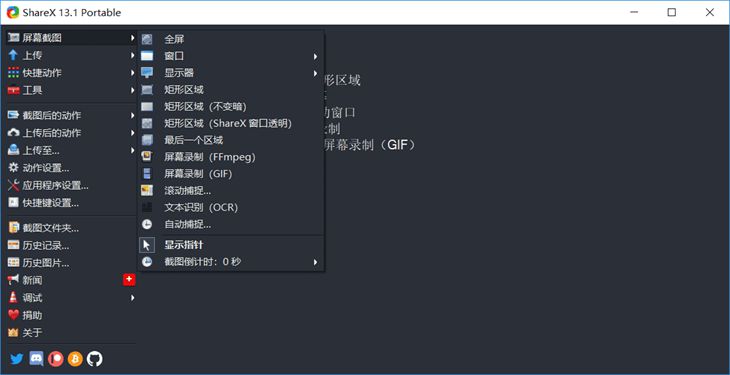Open the Discord icon link
This screenshot has height=375, width=730.
[x=36, y=359]
